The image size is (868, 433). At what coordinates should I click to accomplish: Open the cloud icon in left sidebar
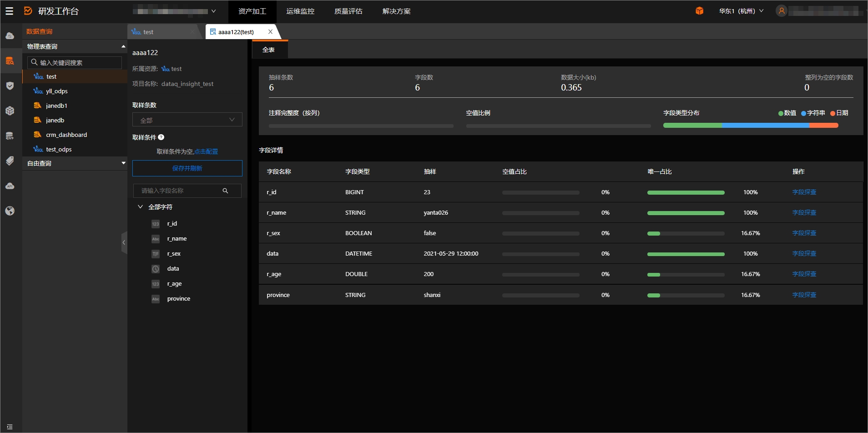click(10, 36)
